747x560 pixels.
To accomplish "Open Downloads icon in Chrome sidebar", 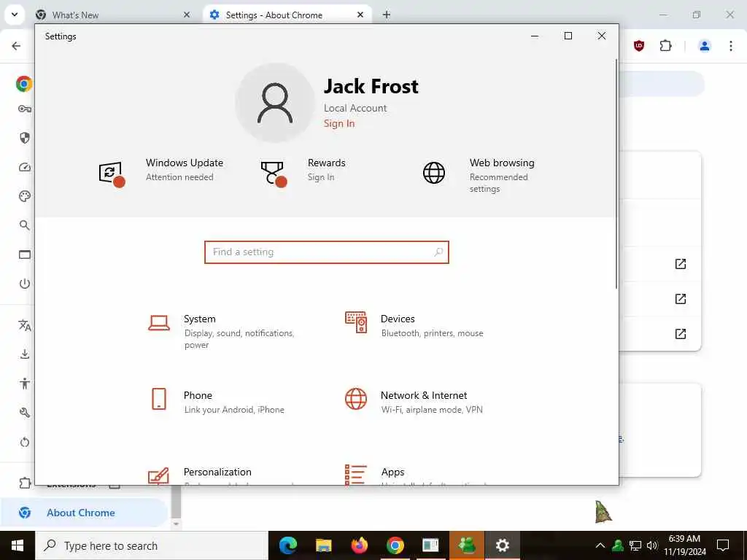I will 25,354.
